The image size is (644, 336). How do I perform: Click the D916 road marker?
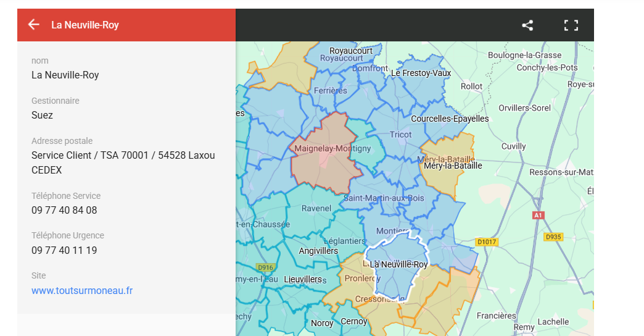(x=265, y=267)
